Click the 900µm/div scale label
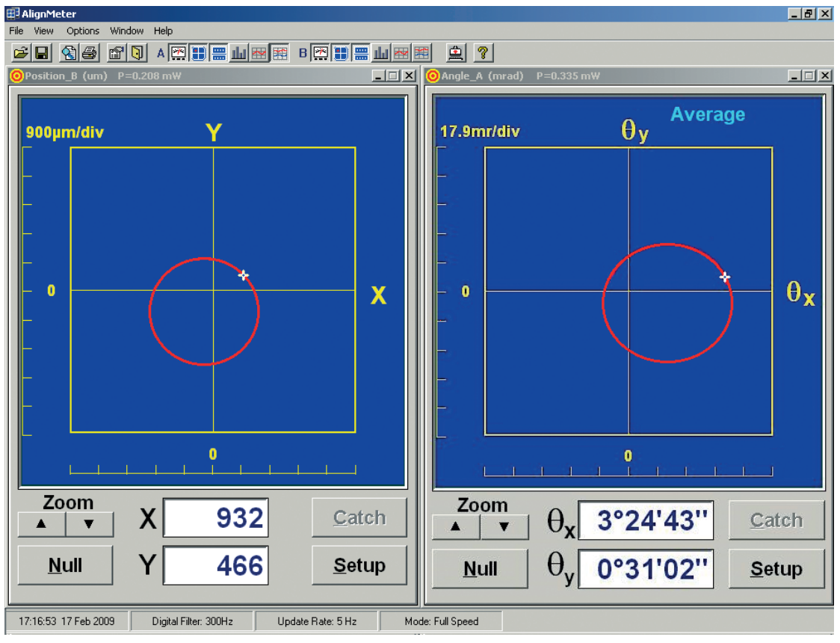Image resolution: width=840 pixels, height=643 pixels. click(x=65, y=132)
